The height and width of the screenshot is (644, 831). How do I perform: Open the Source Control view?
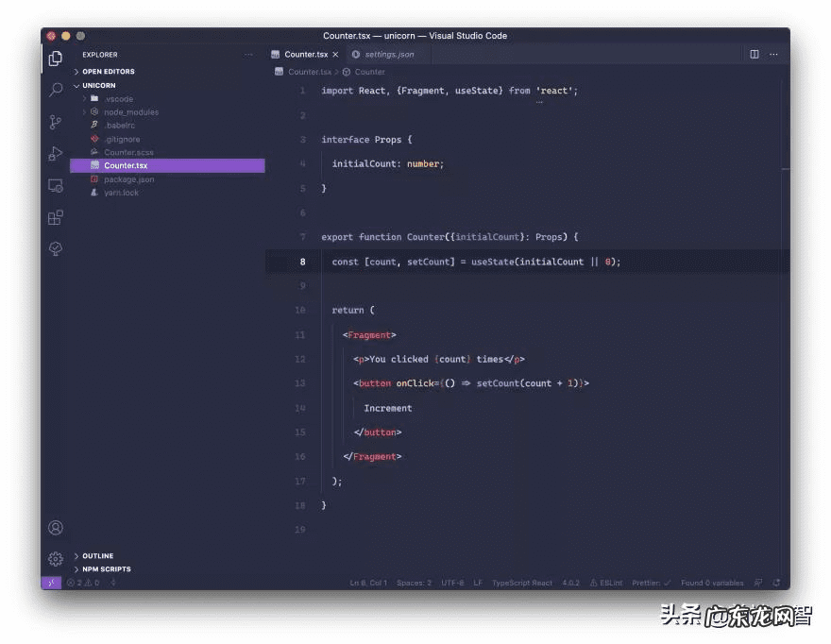click(x=56, y=122)
